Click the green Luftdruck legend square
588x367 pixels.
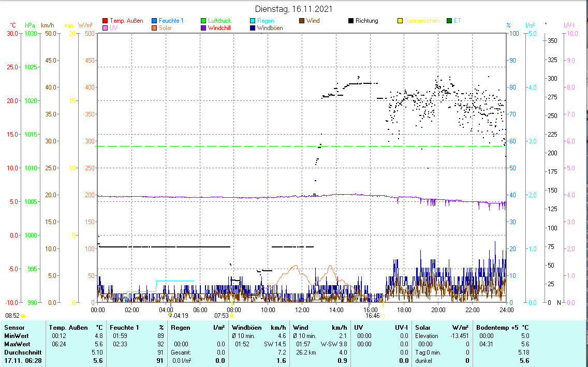pyautogui.click(x=203, y=21)
